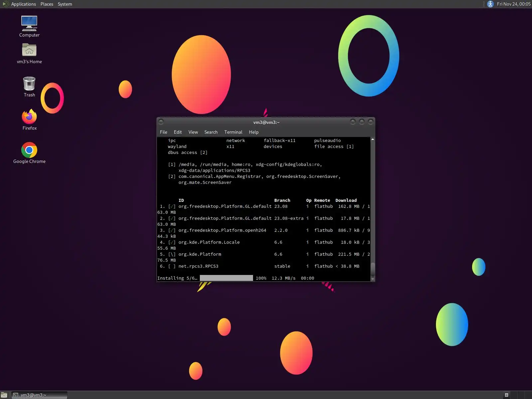This screenshot has width=532, height=399.
Task: Select the vm3's Home folder icon
Action: [29, 53]
